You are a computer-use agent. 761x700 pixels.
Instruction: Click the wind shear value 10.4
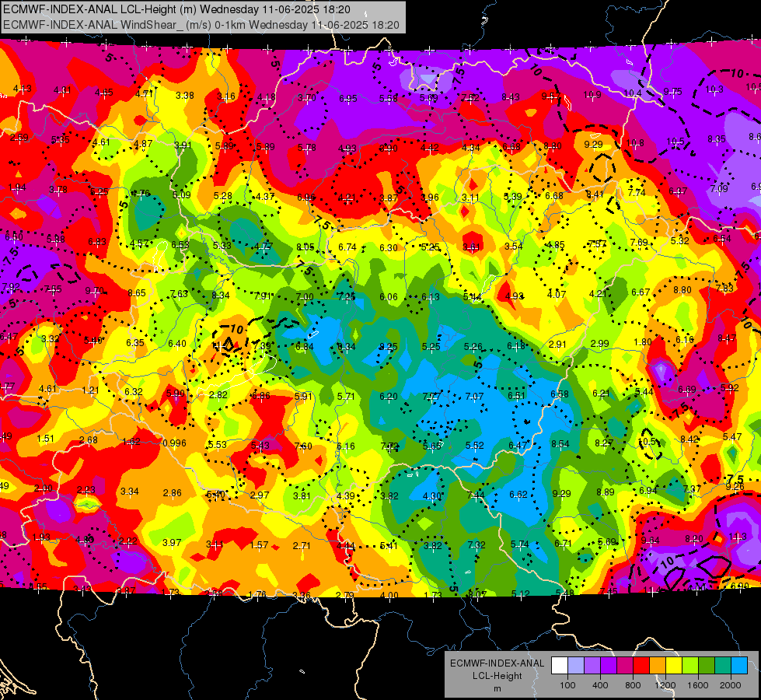point(633,93)
